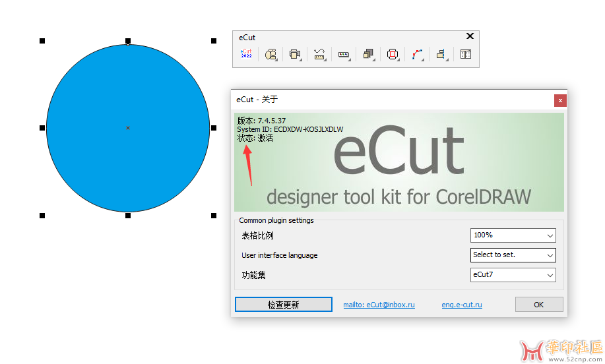Click the 状态: 激活 status text
Image resolution: width=605 pixels, height=364 pixels.
point(255,138)
